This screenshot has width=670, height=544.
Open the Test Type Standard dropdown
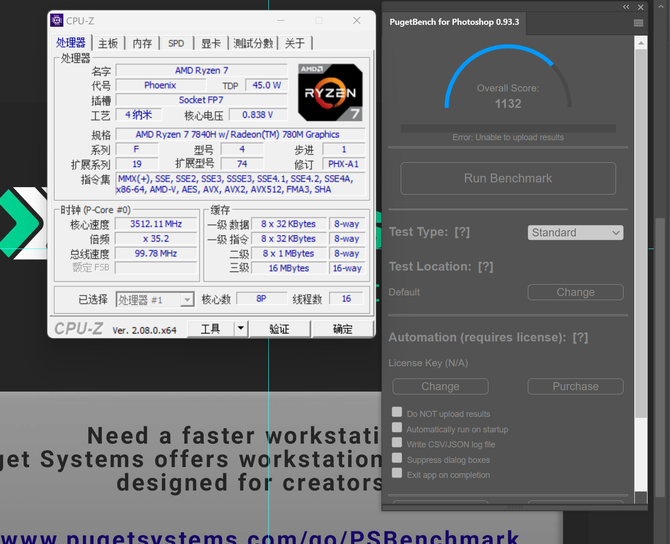575,232
